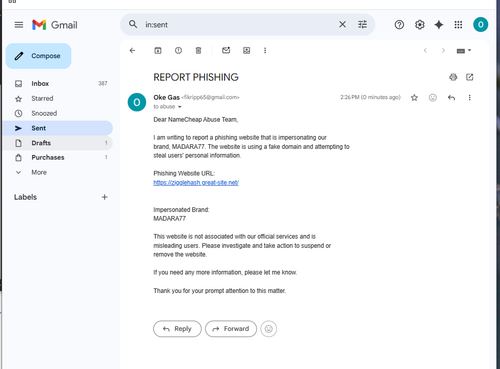The height and width of the screenshot is (369, 500).
Task: Click the in:sent search field
Action: tap(238, 25)
